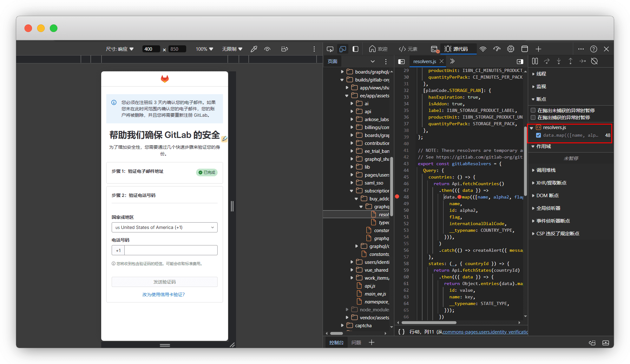This screenshot has height=364, width=630.
Task: Enable pause on uncaught exceptions checkbox
Action: click(533, 110)
